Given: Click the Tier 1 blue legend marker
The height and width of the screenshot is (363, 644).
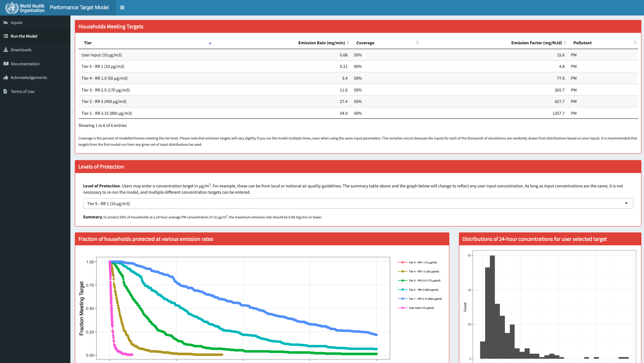Looking at the screenshot, I should [x=403, y=299].
